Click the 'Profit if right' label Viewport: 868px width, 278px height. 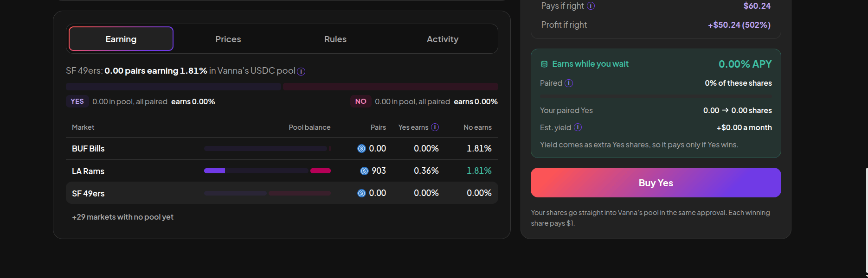pyautogui.click(x=564, y=25)
